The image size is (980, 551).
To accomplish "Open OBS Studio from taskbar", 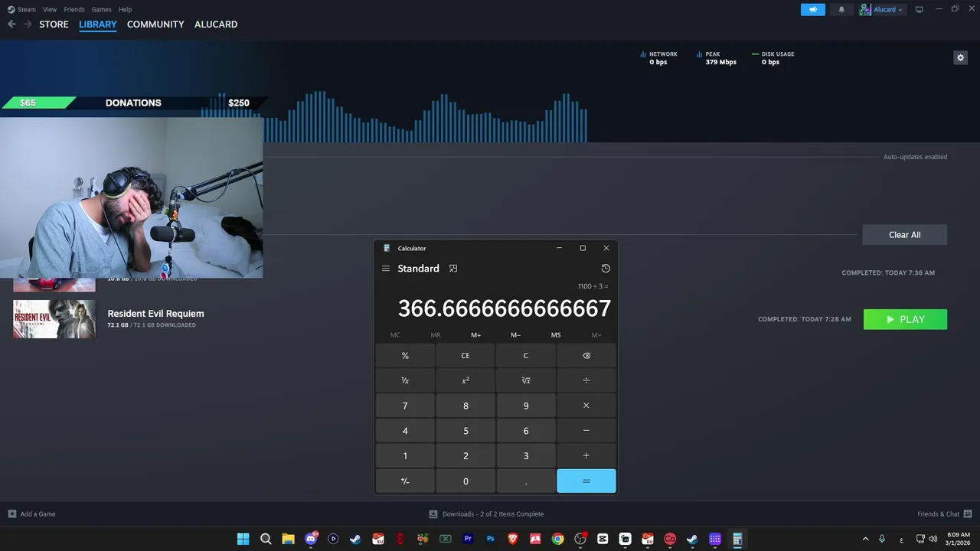I will click(580, 539).
